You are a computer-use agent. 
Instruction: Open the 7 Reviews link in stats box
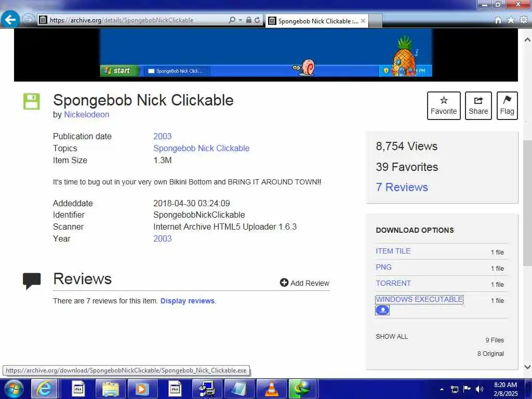click(x=402, y=187)
